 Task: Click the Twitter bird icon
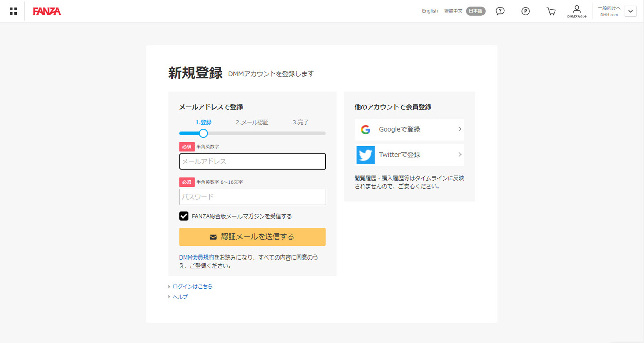366,155
